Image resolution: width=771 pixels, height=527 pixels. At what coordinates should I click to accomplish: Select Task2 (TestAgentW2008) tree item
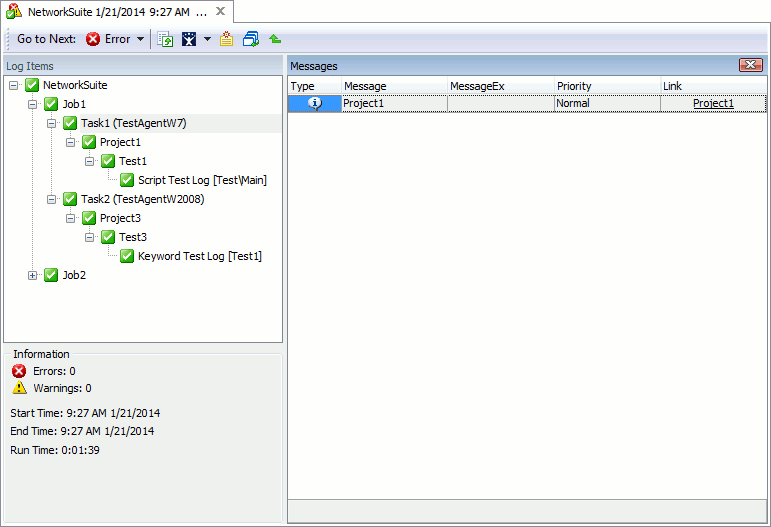pyautogui.click(x=143, y=199)
